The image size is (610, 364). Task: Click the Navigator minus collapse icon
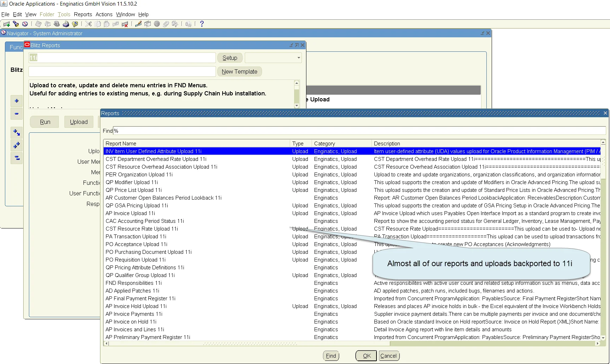click(x=17, y=114)
